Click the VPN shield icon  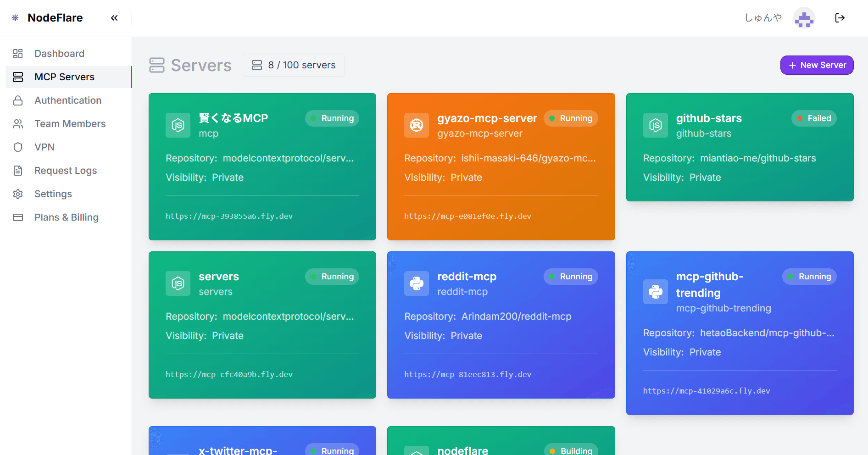(x=18, y=147)
